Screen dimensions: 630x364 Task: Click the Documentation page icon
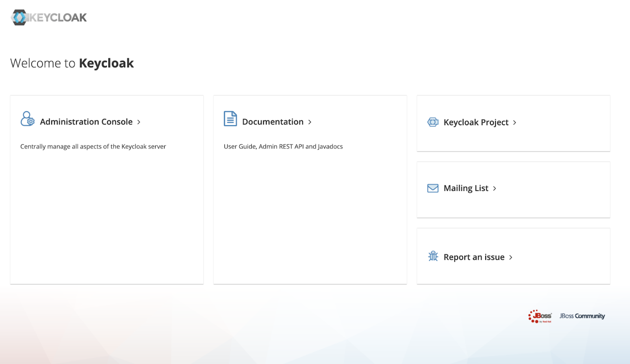(230, 119)
